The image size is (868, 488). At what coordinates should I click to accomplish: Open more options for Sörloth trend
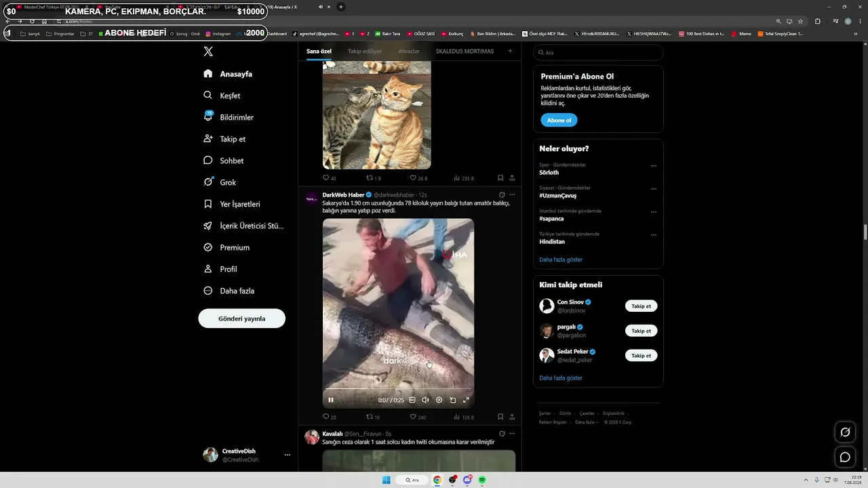pos(654,165)
